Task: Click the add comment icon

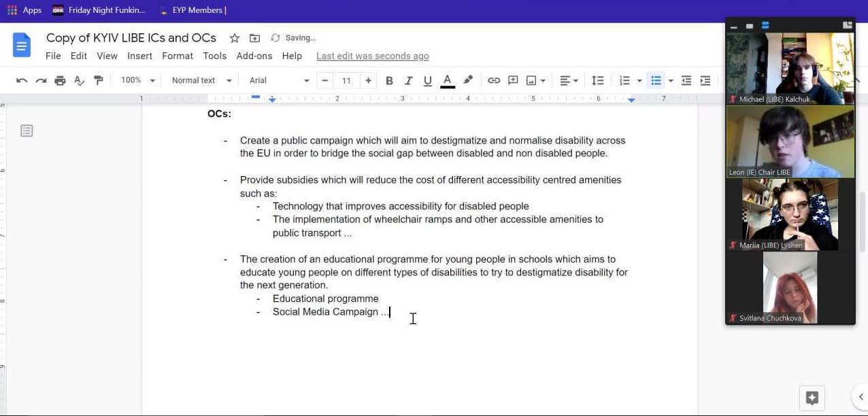Action: pos(513,80)
